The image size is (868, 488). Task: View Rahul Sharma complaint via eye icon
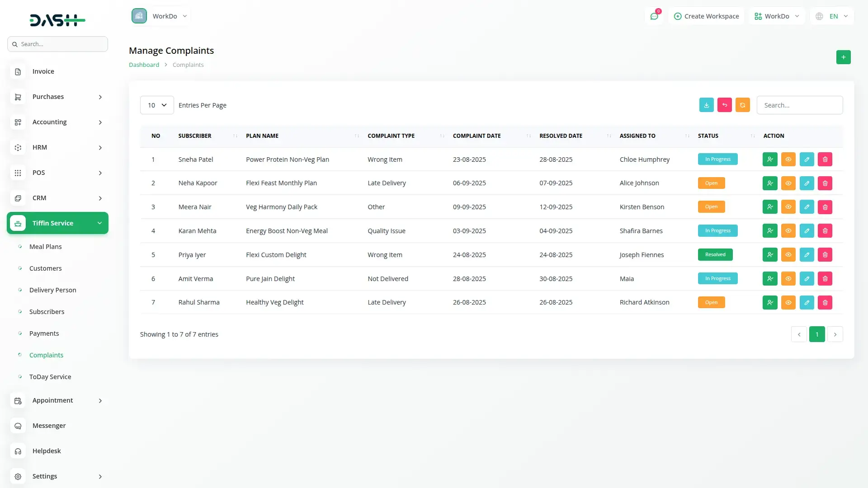pos(788,302)
